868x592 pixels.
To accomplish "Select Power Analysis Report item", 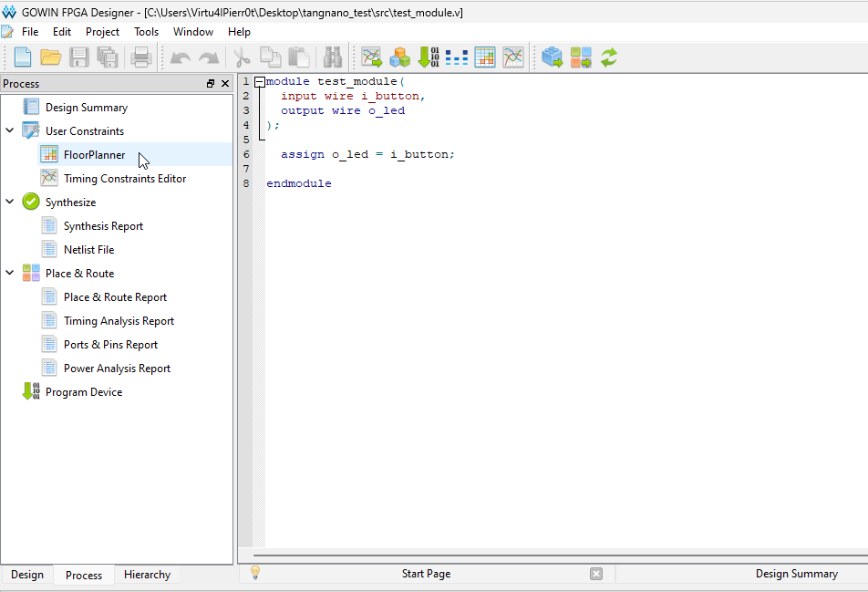I will [x=117, y=369].
